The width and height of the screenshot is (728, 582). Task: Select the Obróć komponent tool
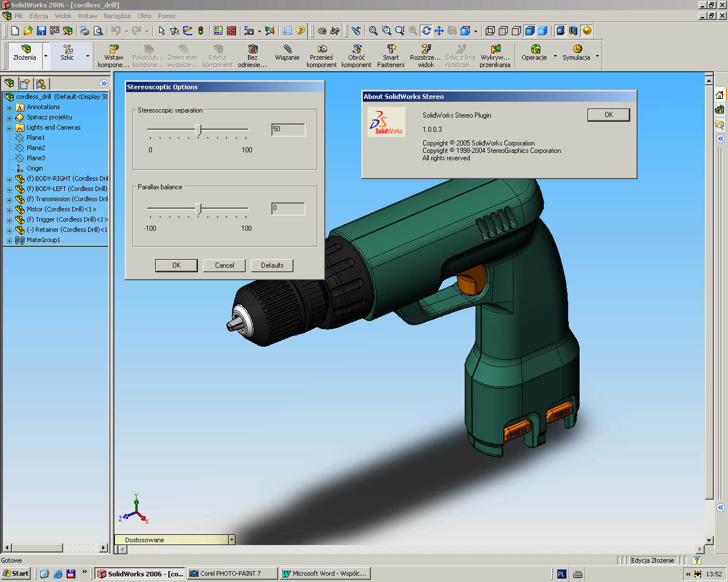(x=357, y=56)
